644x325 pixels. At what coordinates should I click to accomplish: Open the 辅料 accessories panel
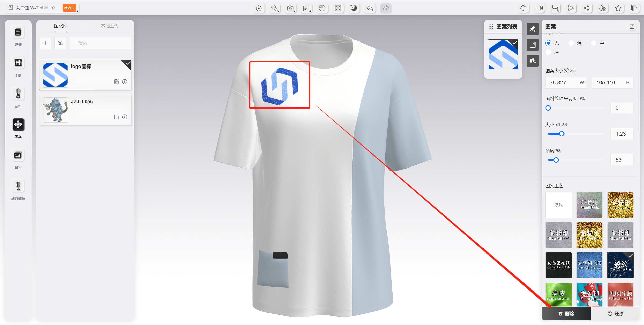pos(18,94)
